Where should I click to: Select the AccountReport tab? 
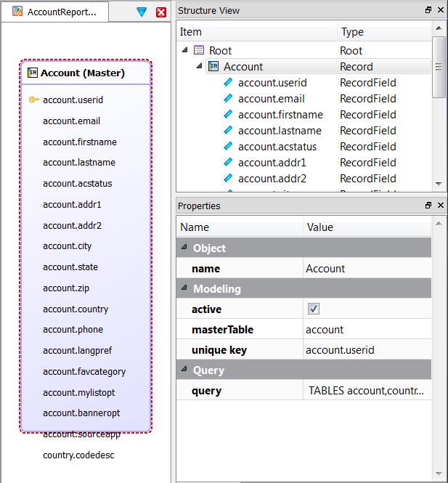tap(54, 12)
